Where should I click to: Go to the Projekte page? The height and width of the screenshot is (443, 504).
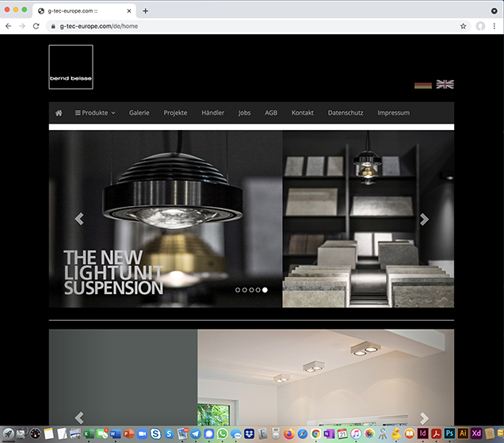(x=175, y=113)
